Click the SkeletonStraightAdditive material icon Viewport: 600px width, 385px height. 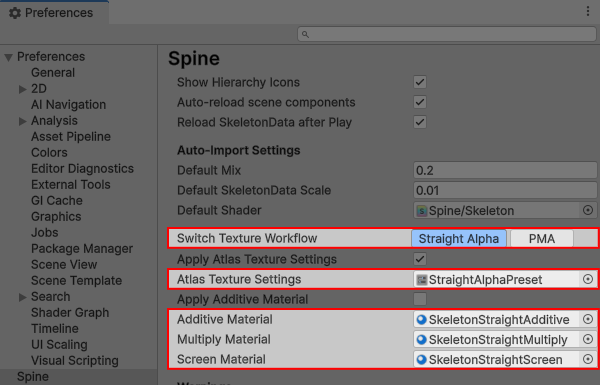tap(422, 320)
